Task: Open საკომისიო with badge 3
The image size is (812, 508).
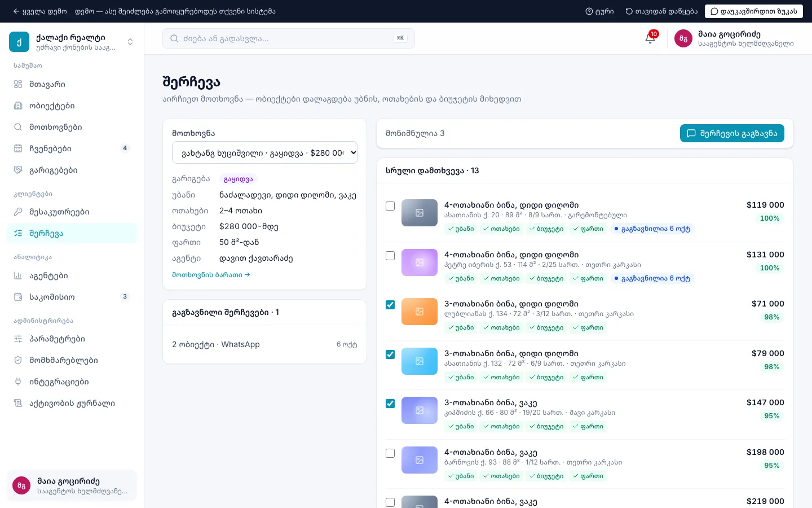Action: click(x=72, y=297)
